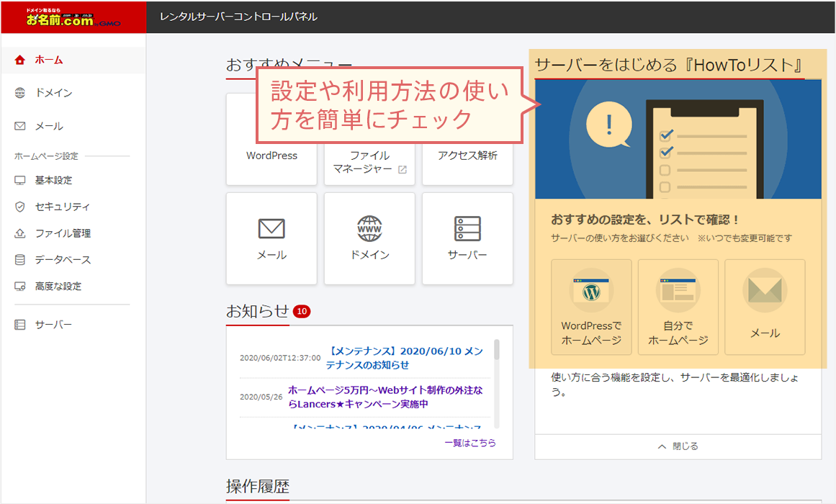Click the お名前.com logo
836x504 pixels.
tap(73, 17)
